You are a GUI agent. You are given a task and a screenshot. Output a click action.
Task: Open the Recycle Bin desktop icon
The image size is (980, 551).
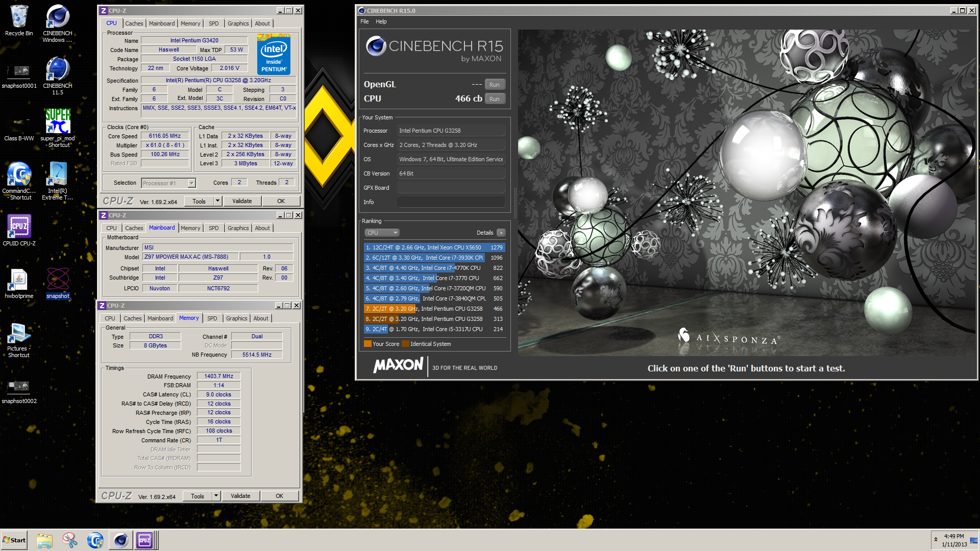pos(19,20)
